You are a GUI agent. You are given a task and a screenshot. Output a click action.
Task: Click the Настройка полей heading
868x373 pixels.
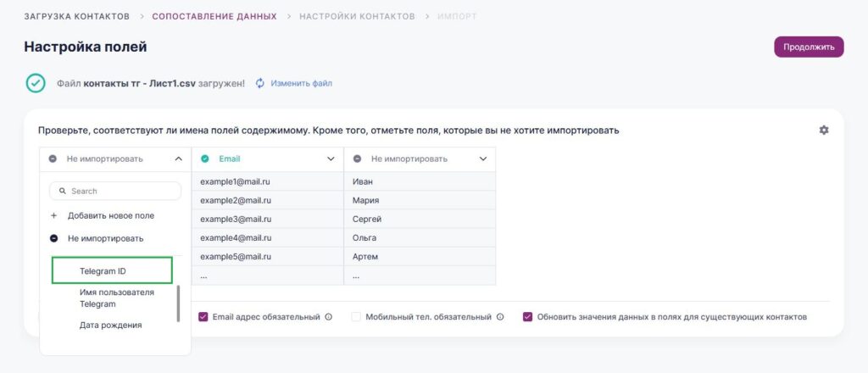coord(86,47)
